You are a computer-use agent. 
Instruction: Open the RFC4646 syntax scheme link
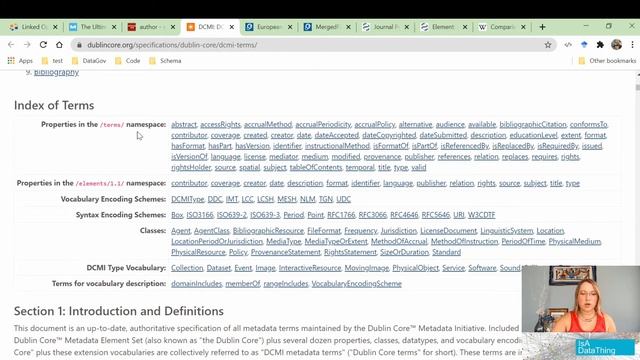click(404, 215)
